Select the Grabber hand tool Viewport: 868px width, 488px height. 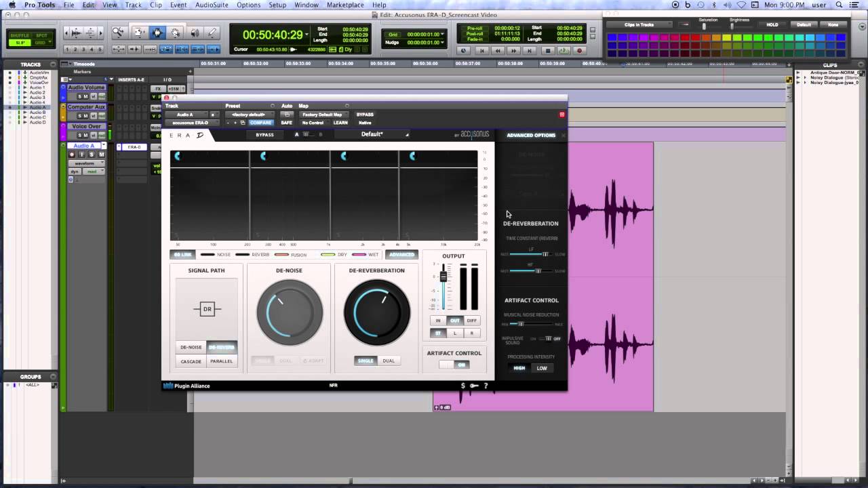(x=176, y=33)
